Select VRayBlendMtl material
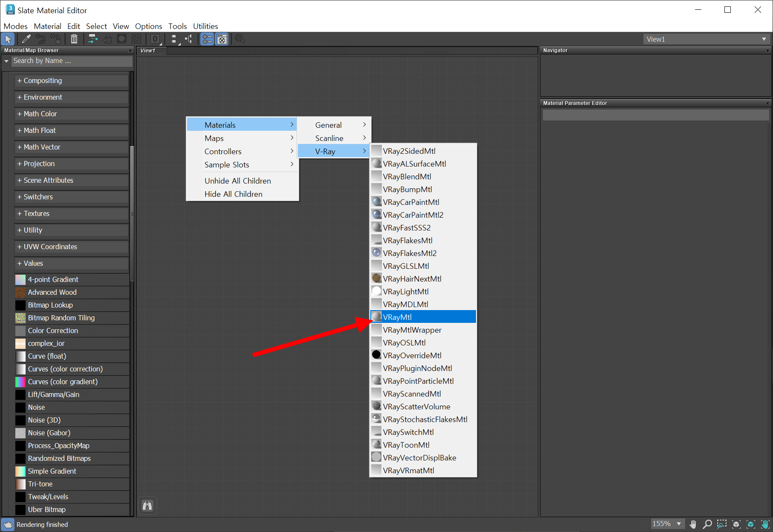Image resolution: width=773 pixels, height=532 pixels. tap(423, 176)
